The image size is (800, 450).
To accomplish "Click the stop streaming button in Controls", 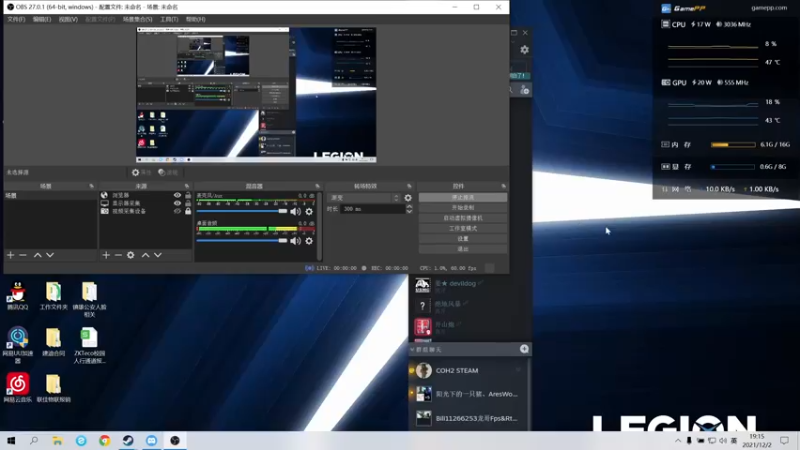I will [463, 197].
